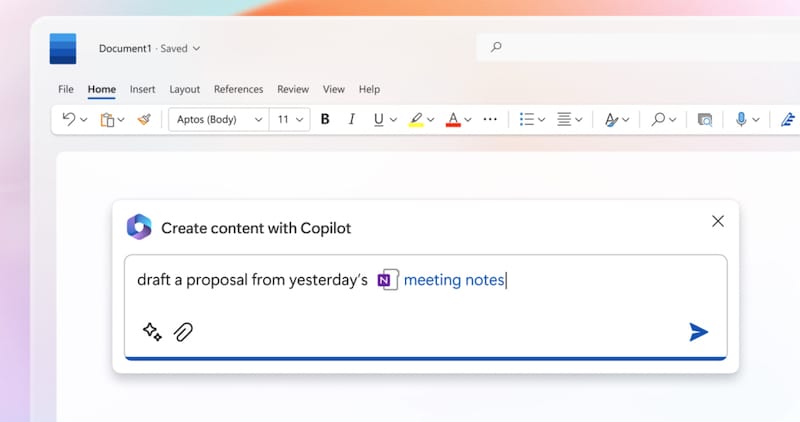Image resolution: width=800 pixels, height=422 pixels.
Task: Apply bulleted list formatting
Action: (527, 119)
